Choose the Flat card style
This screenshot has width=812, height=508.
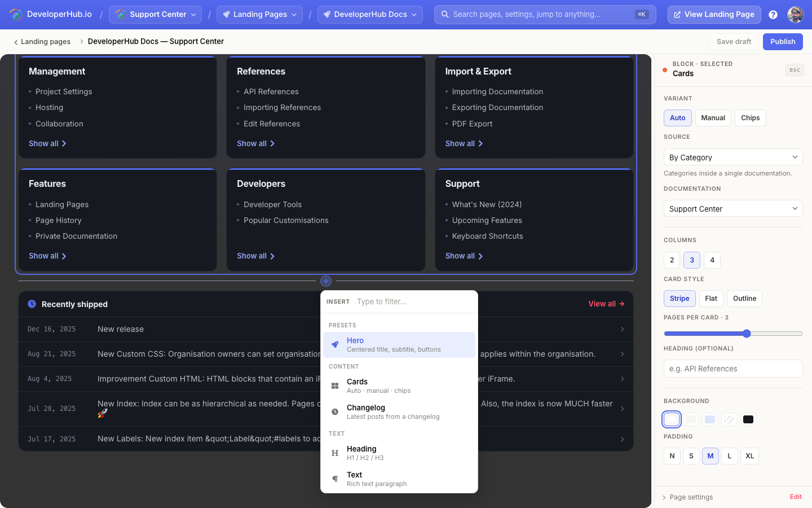click(711, 299)
